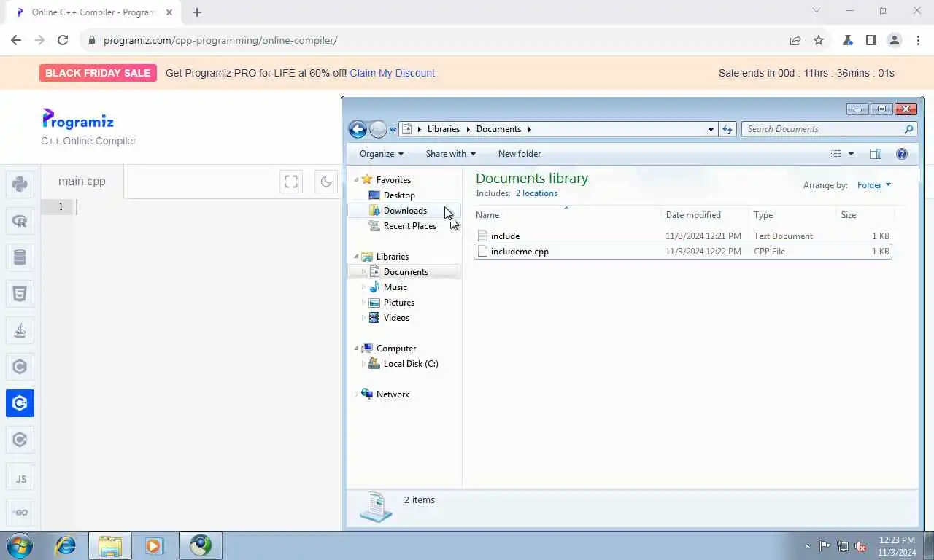This screenshot has height=560, width=934.
Task: Open the Go compiler sidebar icon
Action: pos(20,513)
